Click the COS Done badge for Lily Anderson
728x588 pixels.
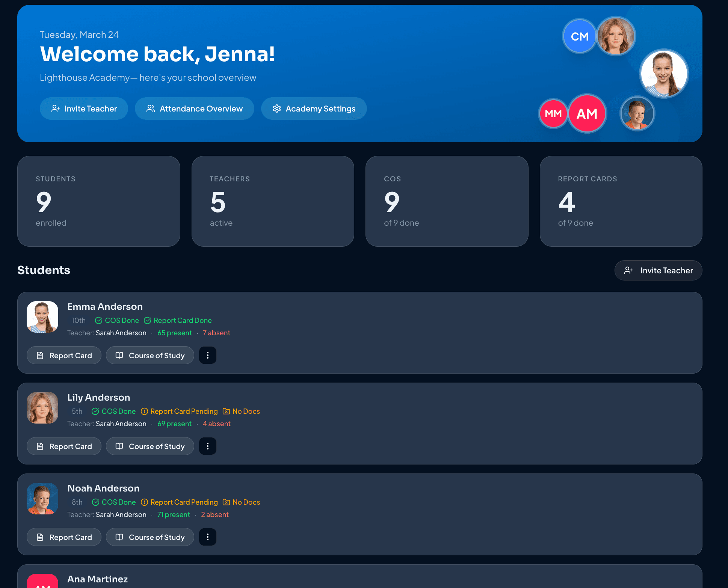click(113, 411)
